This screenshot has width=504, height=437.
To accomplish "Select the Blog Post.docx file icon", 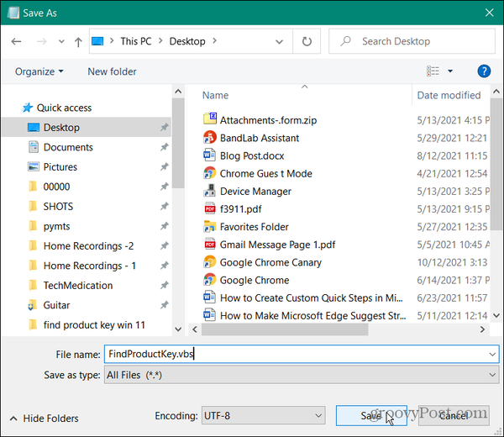I will point(210,155).
